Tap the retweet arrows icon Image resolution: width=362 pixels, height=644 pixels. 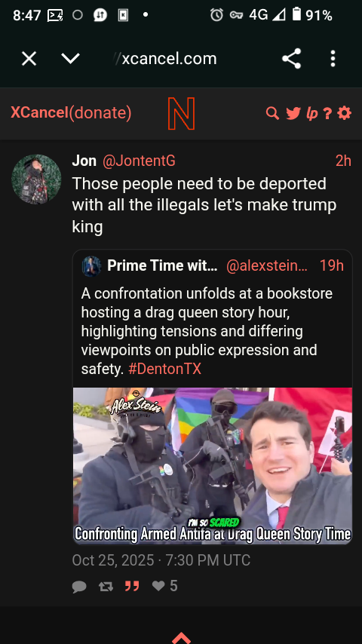(106, 587)
